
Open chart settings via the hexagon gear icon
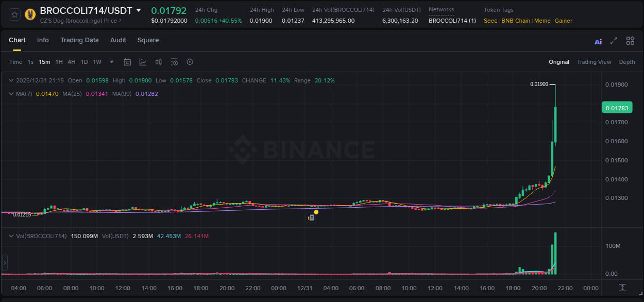(x=190, y=62)
